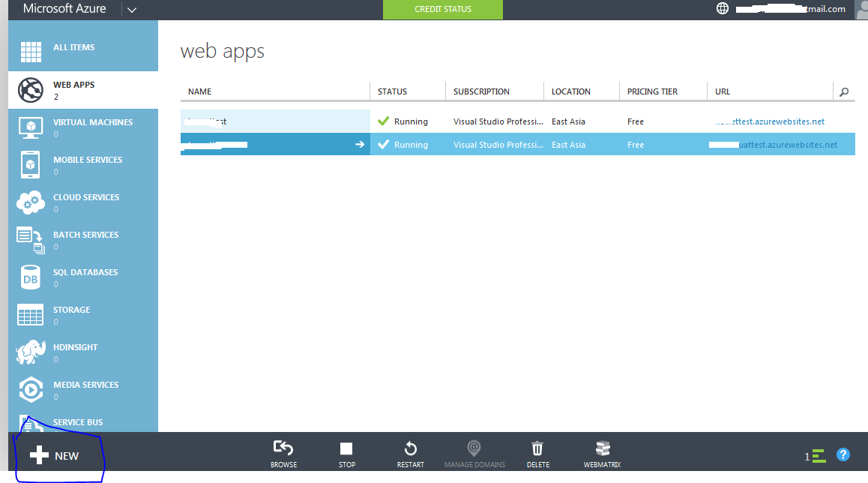The image size is (868, 483).
Task: Click the New button
Action: point(54,455)
